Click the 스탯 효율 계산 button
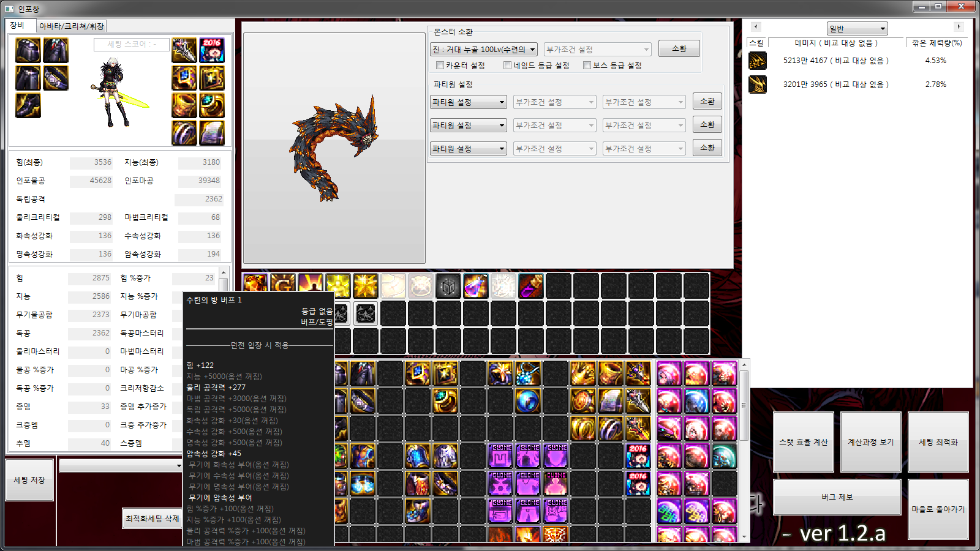This screenshot has width=980, height=551. tap(804, 442)
